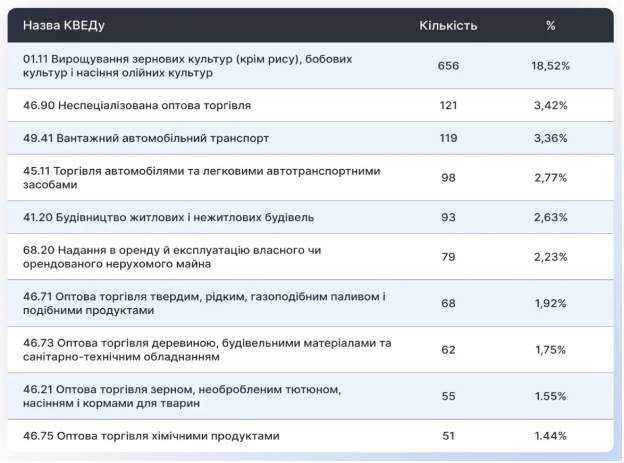624x463 pixels.
Task: Click 41.20 Будівництво житлових і нежитлових будівель
Action: (168, 217)
